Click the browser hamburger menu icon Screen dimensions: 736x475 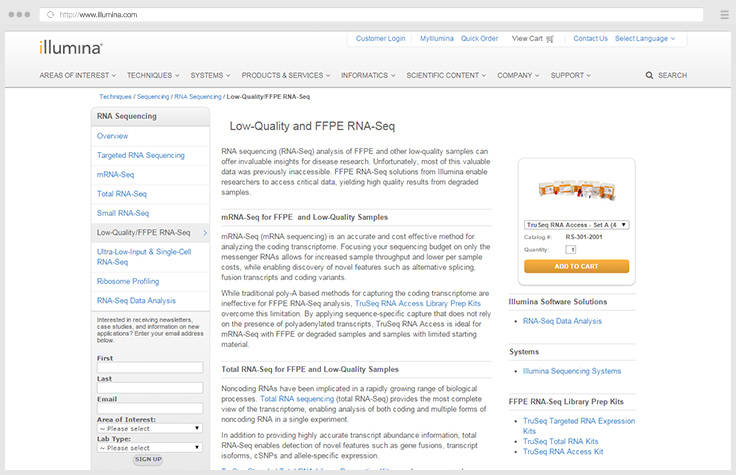pos(714,15)
